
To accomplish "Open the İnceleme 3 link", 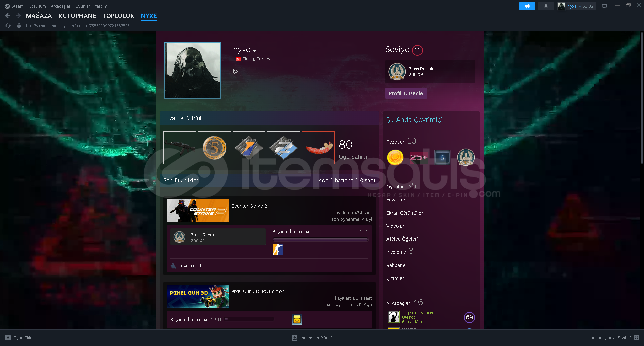I will click(400, 251).
